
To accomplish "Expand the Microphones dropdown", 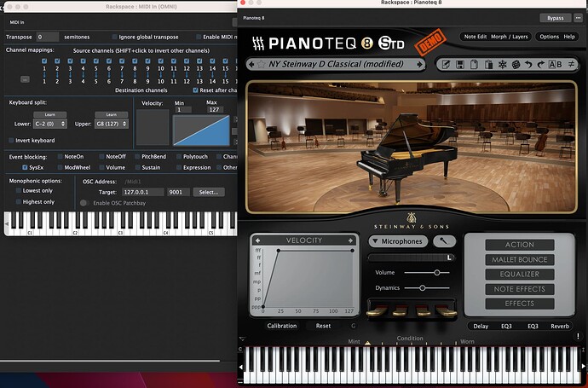I will [x=398, y=241].
